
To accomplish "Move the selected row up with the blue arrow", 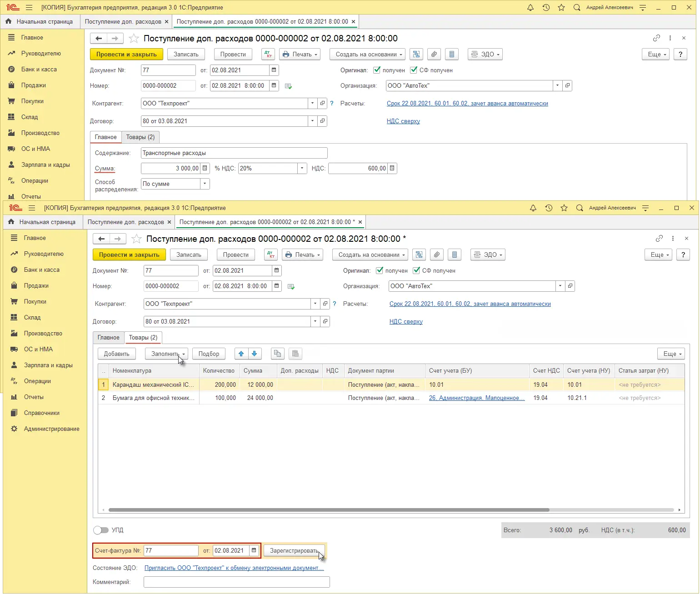I will [241, 354].
